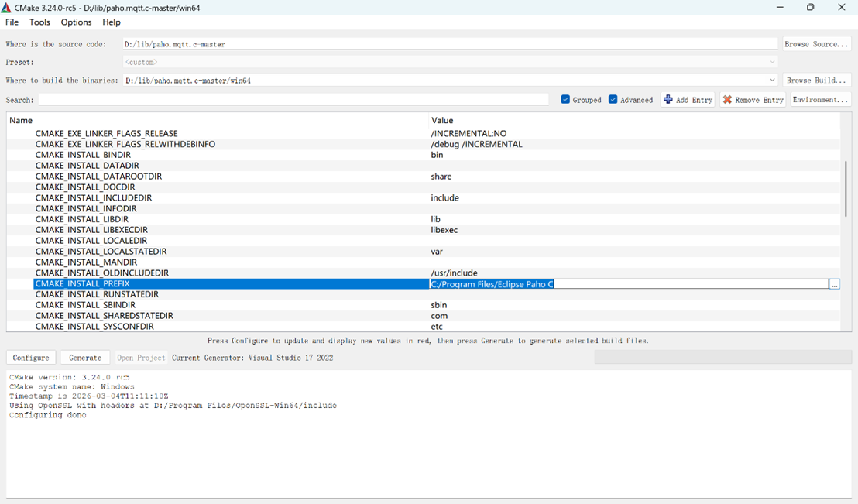Click the CMAKE_INSTALL_PREFIX value edit field
The width and height of the screenshot is (858, 504).
pos(628,284)
